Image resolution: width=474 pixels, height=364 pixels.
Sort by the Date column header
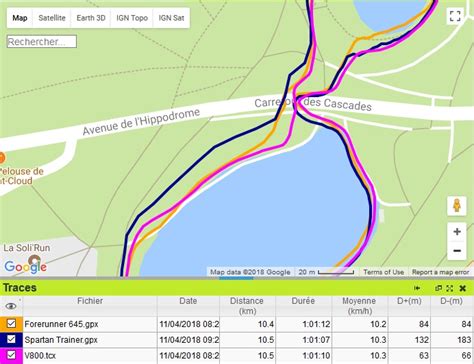pyautogui.click(x=188, y=306)
